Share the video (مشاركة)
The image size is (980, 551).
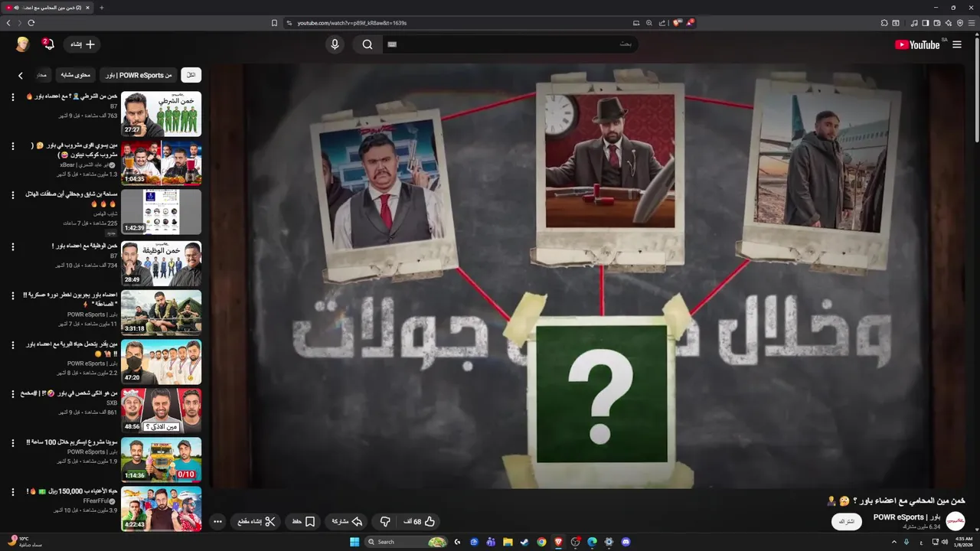tap(346, 521)
